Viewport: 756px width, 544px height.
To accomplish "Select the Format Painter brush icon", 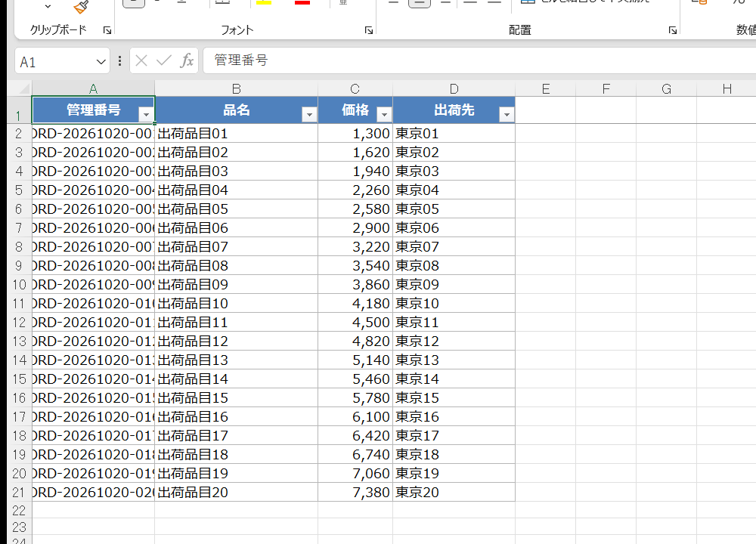I will (81, 7).
